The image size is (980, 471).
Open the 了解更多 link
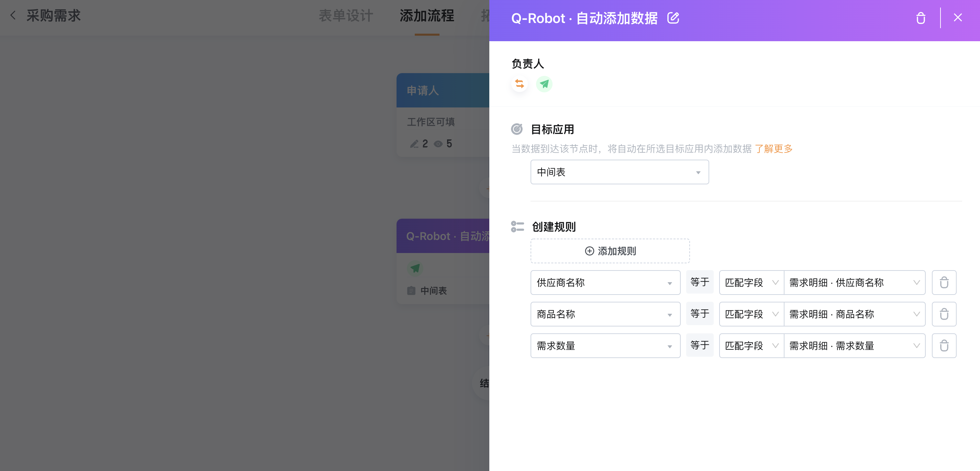[x=773, y=149]
